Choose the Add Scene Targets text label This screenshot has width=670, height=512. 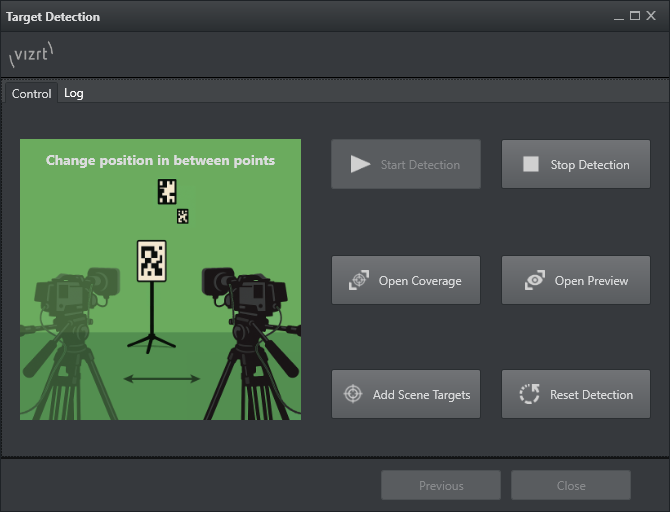coord(421,395)
